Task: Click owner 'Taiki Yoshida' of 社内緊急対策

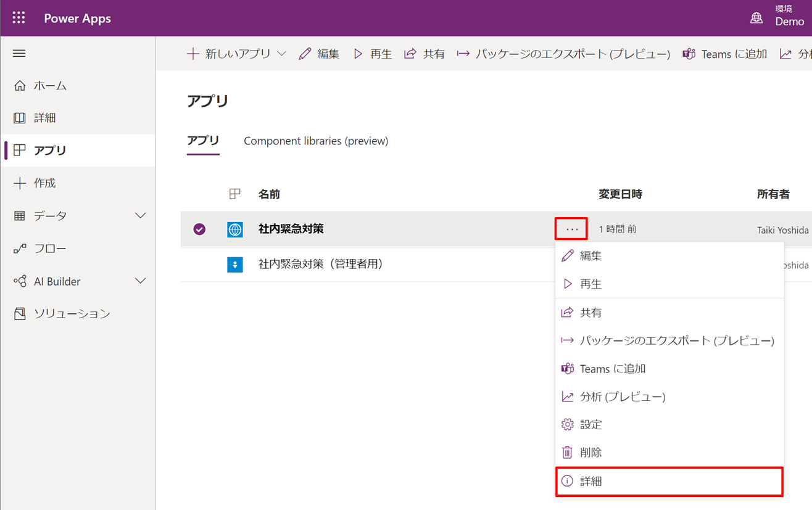Action: (782, 230)
